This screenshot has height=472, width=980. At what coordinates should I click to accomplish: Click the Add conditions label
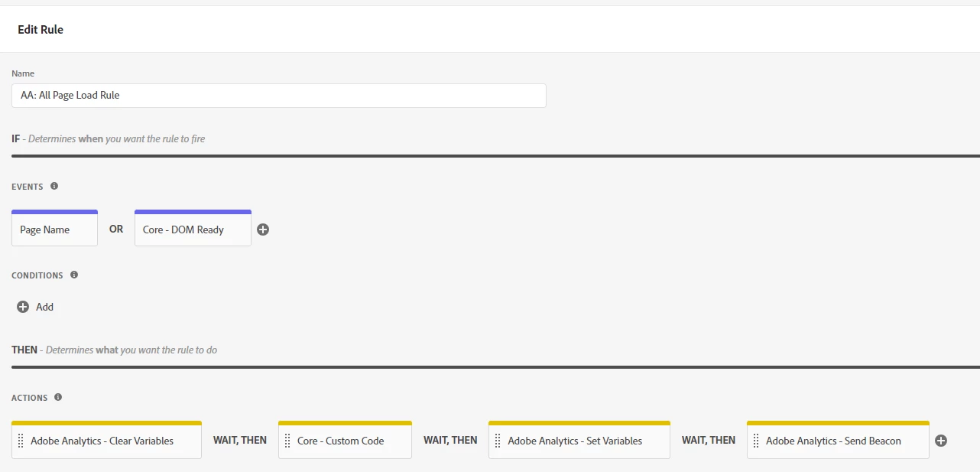click(x=45, y=307)
